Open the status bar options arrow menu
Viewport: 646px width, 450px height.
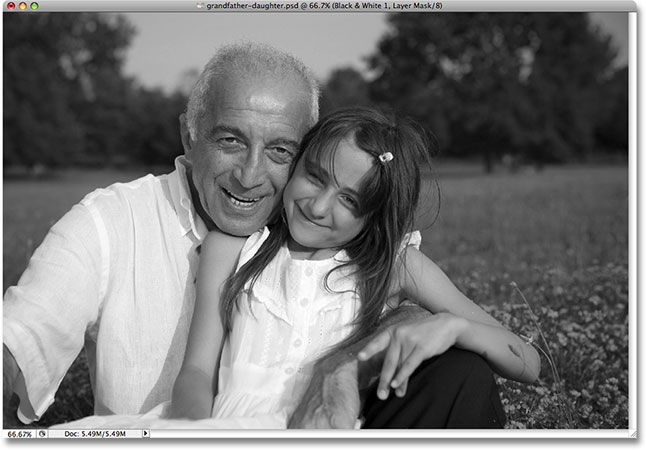click(145, 434)
